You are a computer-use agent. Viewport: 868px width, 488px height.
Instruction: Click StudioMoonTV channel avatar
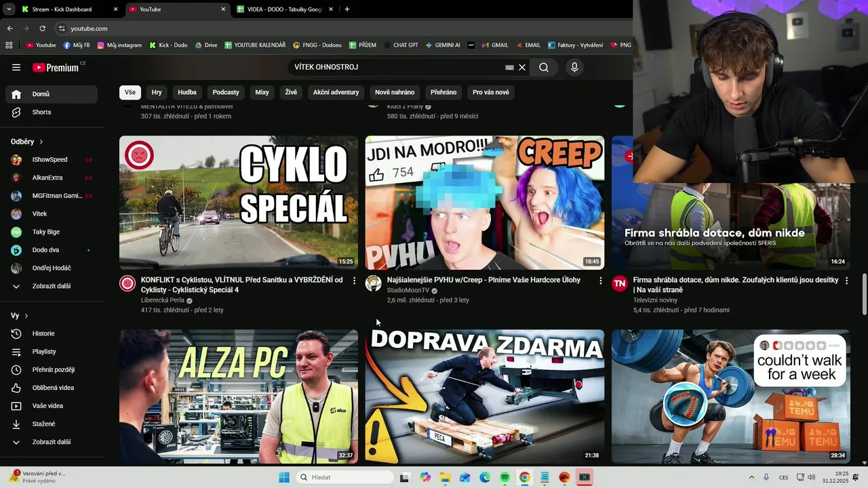click(374, 283)
